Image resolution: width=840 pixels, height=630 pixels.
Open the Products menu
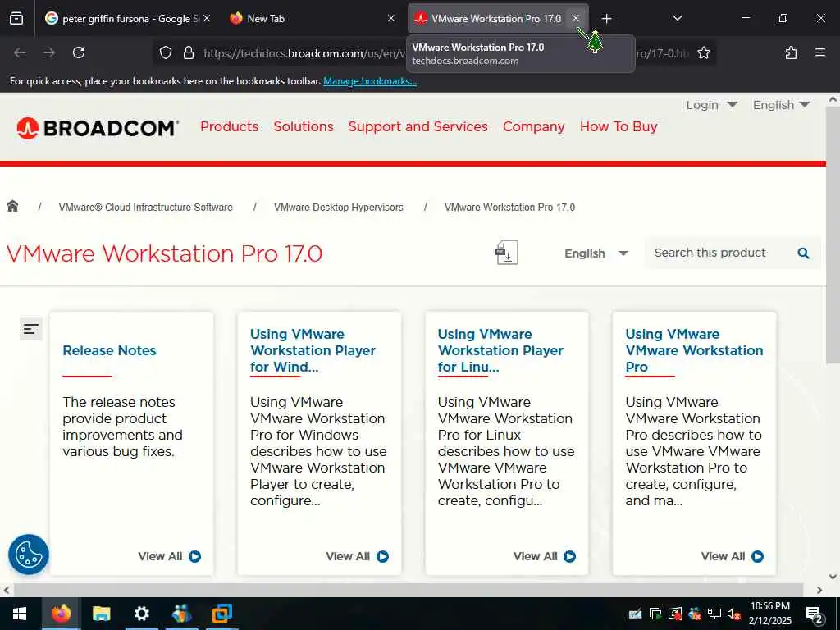tap(230, 127)
